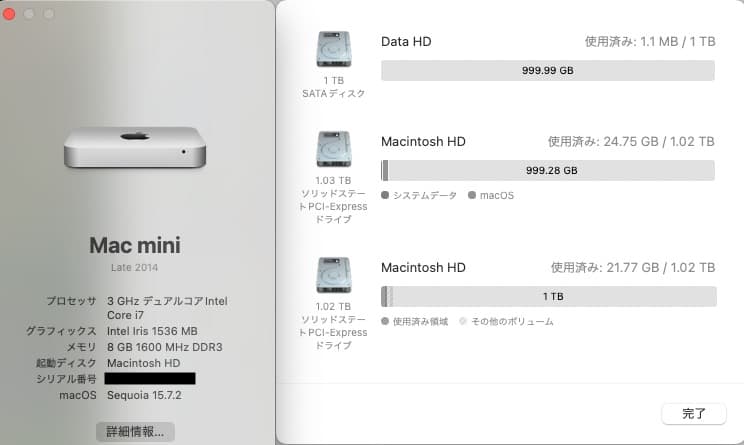Click the 1.02 TB drive capacity label
The width and height of the screenshot is (744, 445).
click(x=334, y=307)
